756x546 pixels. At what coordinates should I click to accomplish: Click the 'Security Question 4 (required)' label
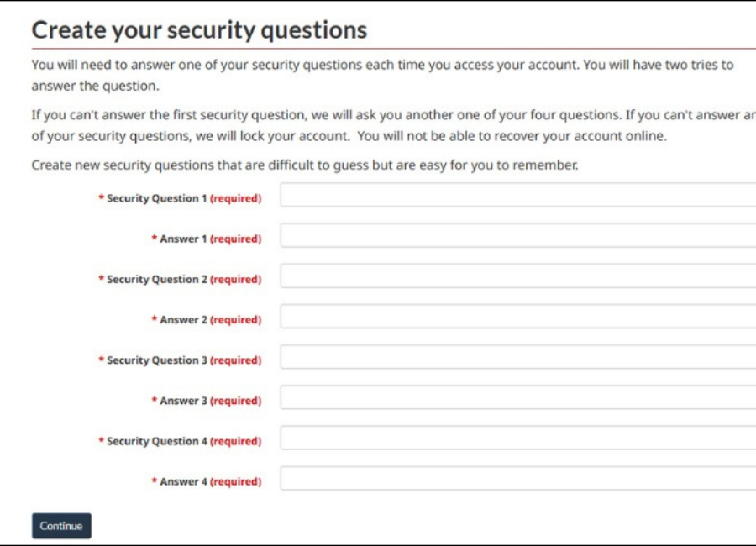click(180, 441)
